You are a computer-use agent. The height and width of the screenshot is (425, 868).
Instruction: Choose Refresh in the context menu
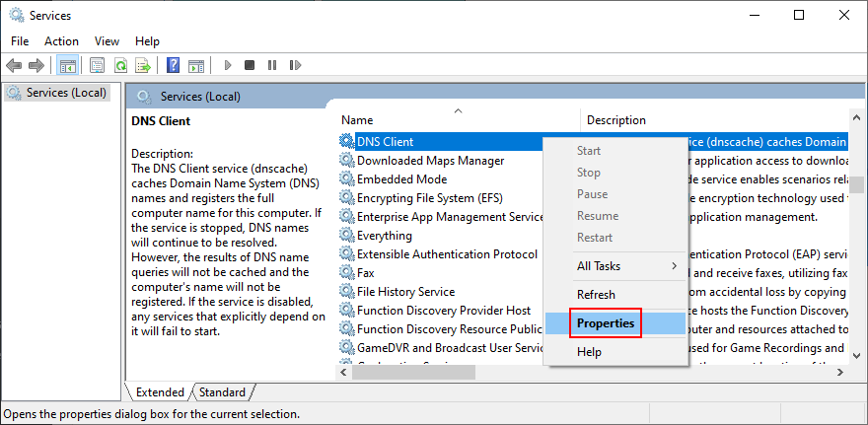tap(615, 295)
